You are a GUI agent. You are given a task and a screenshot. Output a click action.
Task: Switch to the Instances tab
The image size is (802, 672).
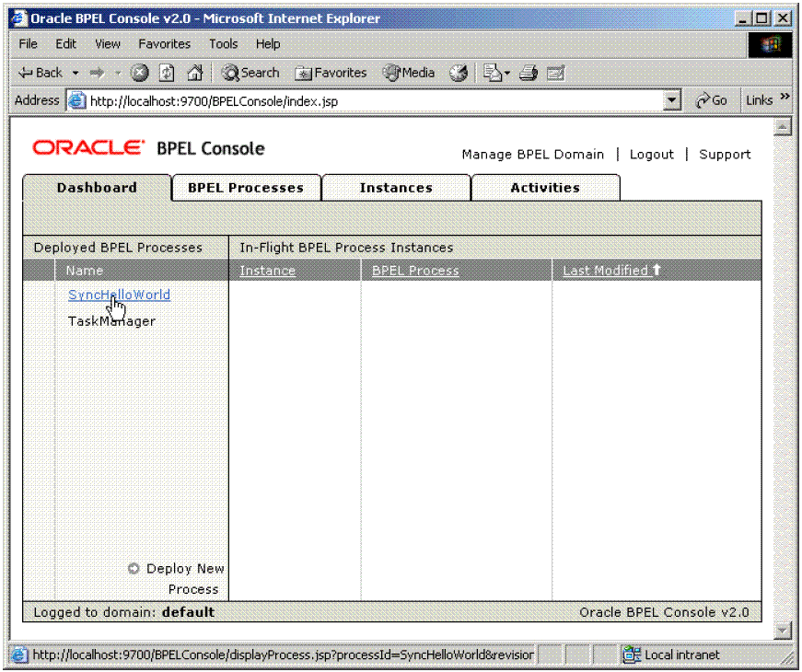[x=396, y=188]
